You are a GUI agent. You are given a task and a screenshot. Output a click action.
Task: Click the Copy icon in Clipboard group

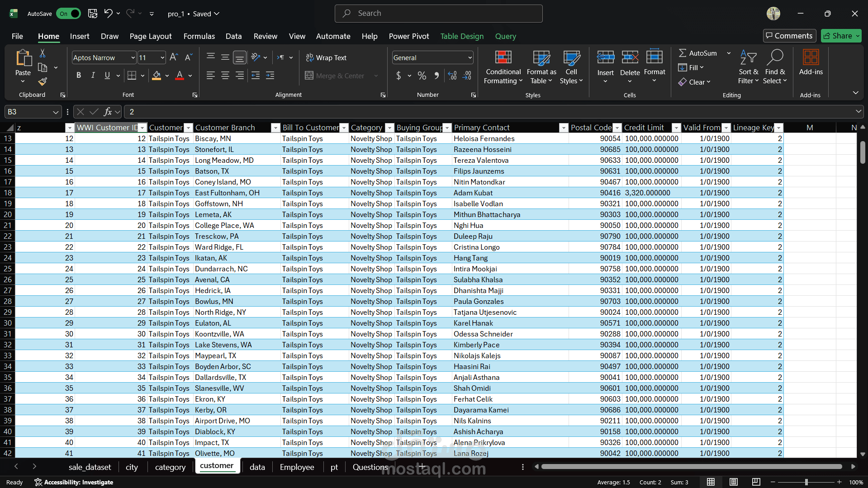pyautogui.click(x=43, y=67)
